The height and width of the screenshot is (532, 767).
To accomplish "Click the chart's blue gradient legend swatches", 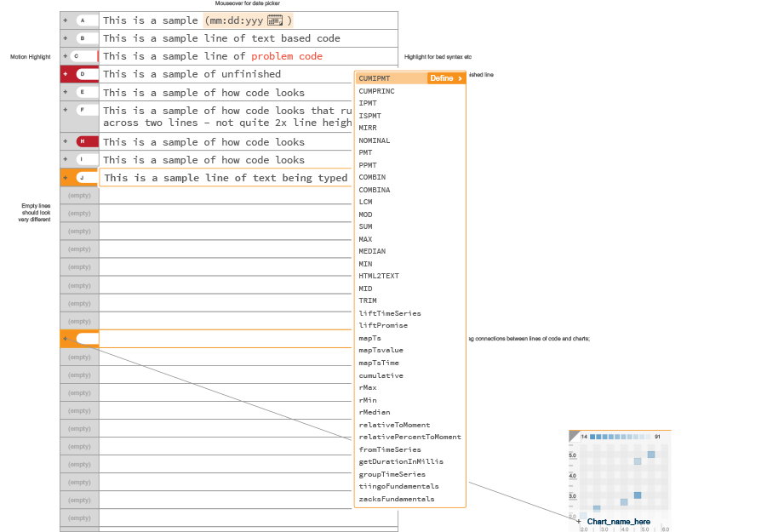I will pyautogui.click(x=621, y=437).
